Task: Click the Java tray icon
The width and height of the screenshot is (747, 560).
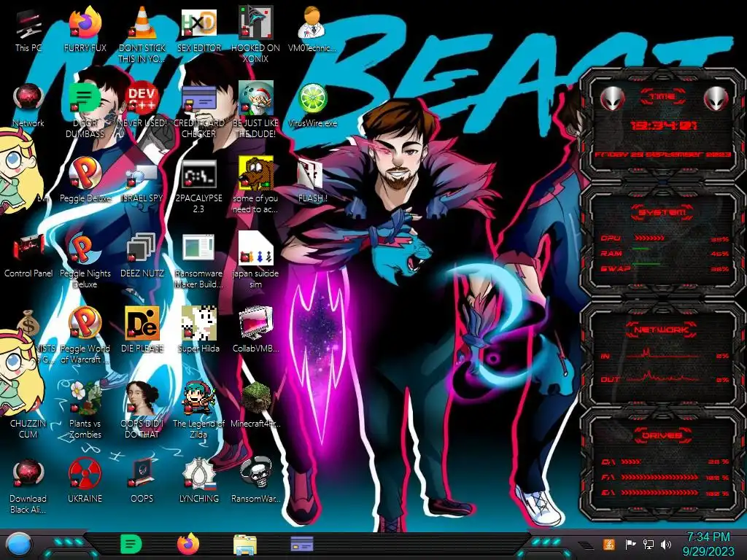Action: [609, 544]
